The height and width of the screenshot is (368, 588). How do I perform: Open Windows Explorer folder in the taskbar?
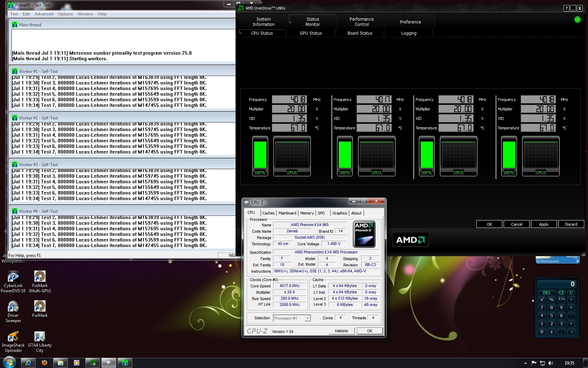pos(61,363)
